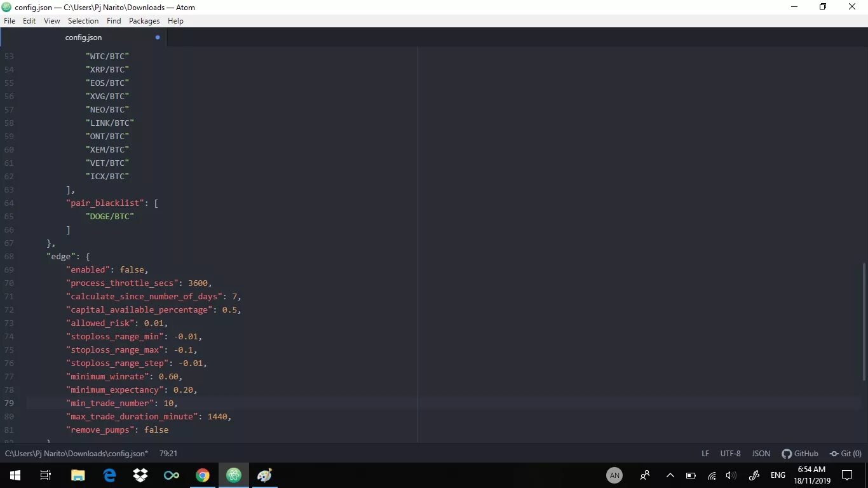Click the "ONT/BTC" pair entry
This screenshot has height=488, width=868.
107,137
